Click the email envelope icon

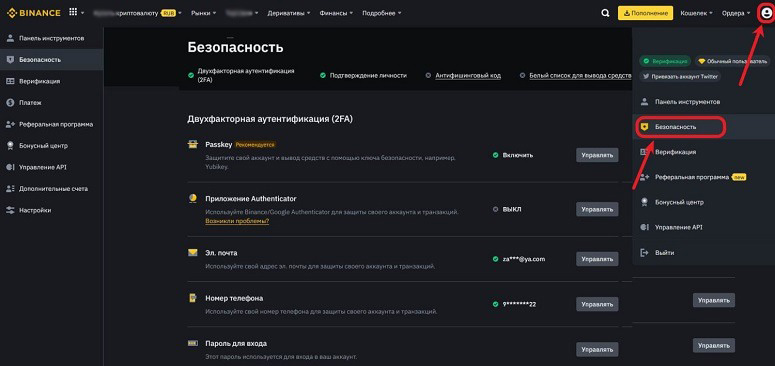pos(192,252)
